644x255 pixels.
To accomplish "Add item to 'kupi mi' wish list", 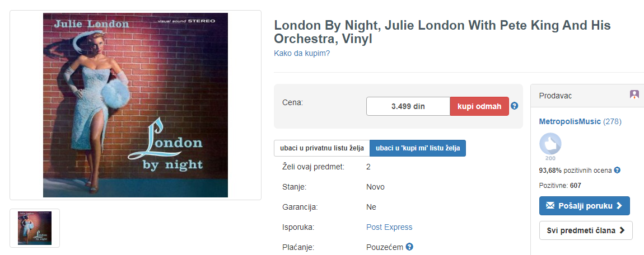I will (418, 148).
